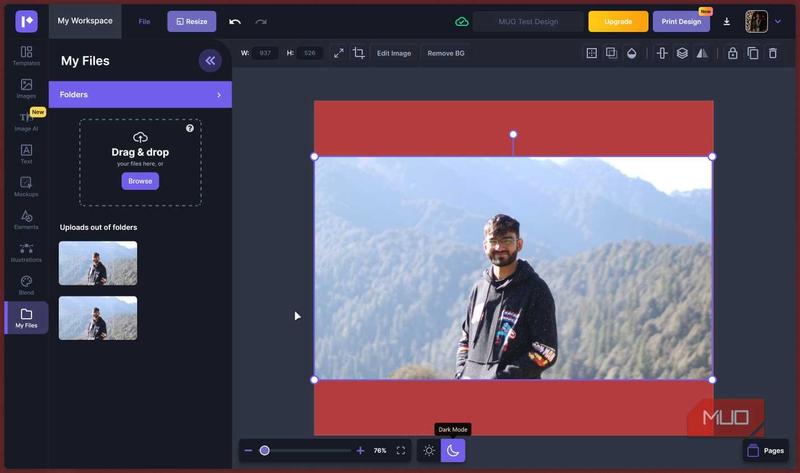Viewport: 800px width, 473px height.
Task: Open the Elements sidebar panel
Action: coord(26,219)
